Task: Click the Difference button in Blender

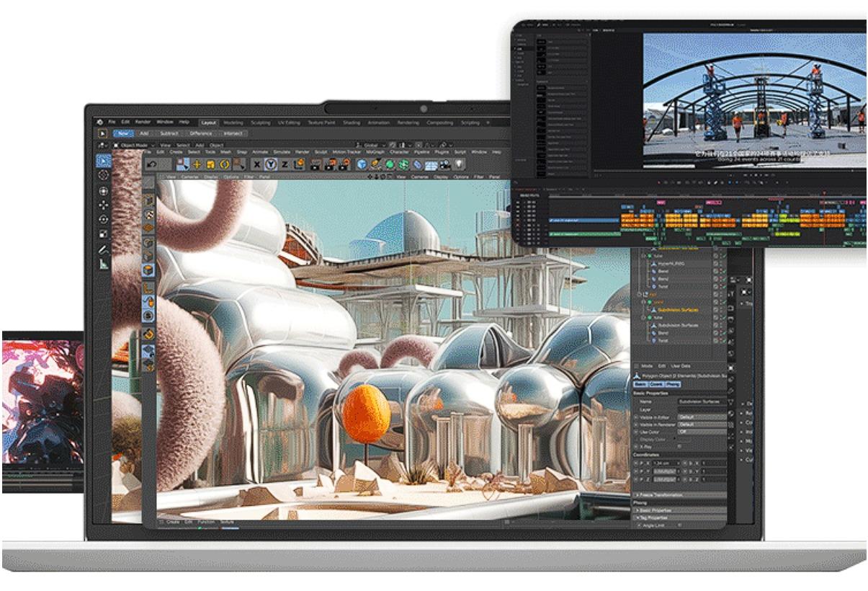Action: (201, 133)
